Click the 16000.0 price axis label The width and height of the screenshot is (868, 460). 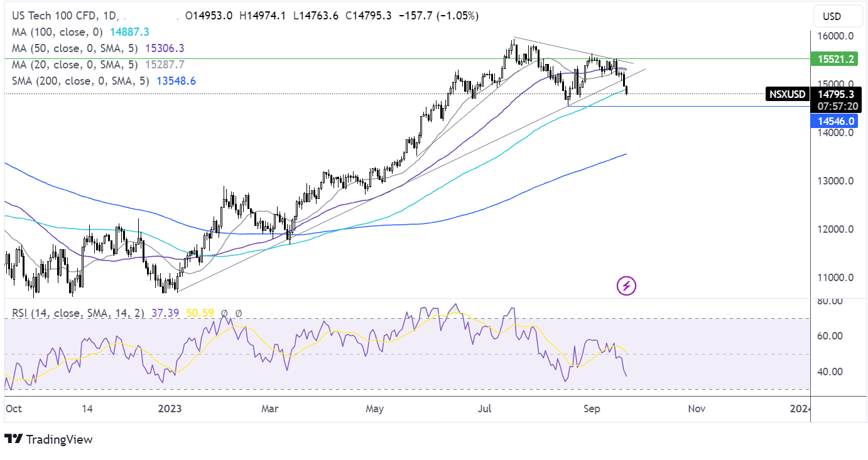point(835,36)
